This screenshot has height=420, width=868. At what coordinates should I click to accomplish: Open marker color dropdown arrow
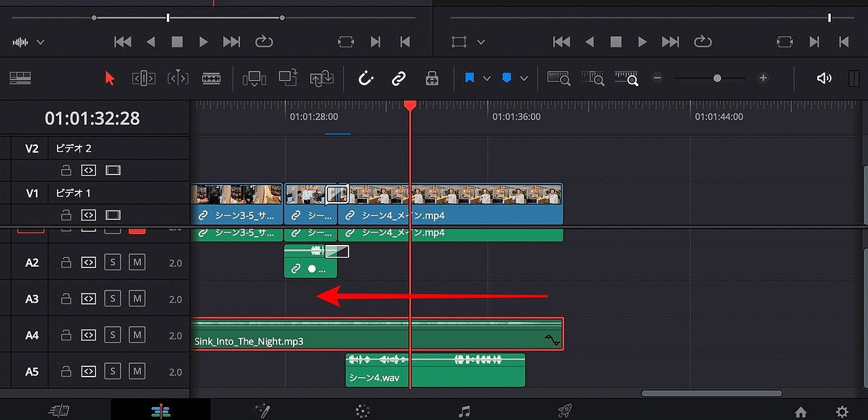524,79
